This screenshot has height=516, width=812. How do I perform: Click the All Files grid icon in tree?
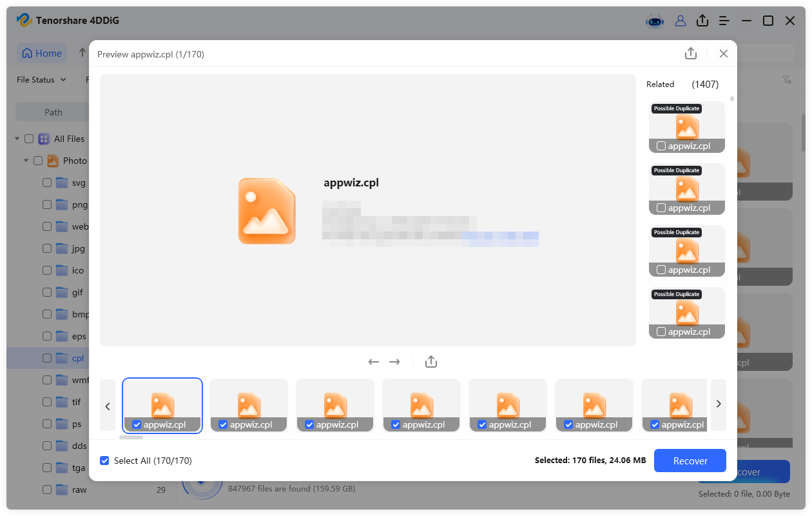click(x=44, y=139)
